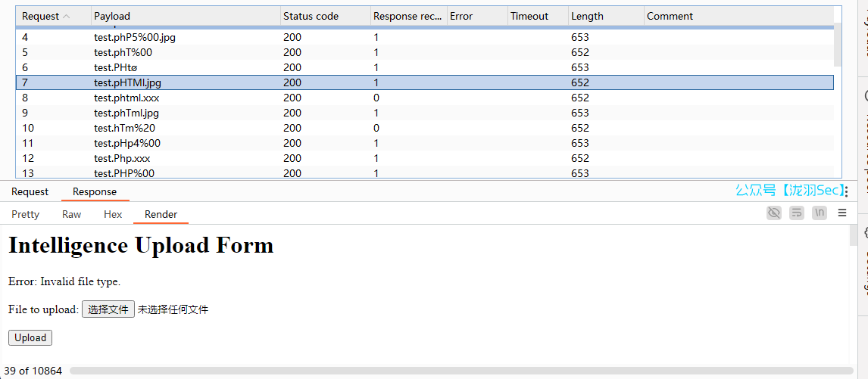Click the attack progress bar at bottom

pos(461,371)
